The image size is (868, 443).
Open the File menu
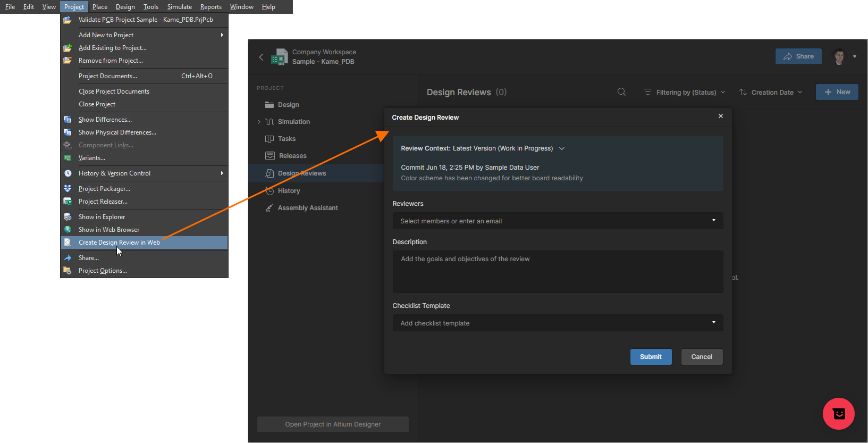[10, 7]
